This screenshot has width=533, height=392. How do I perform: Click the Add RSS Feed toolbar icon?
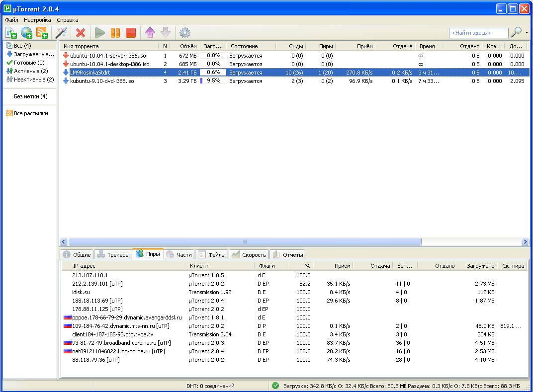(42, 33)
